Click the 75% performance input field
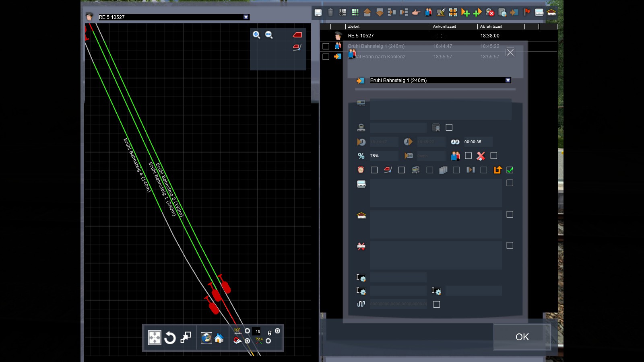 [384, 156]
